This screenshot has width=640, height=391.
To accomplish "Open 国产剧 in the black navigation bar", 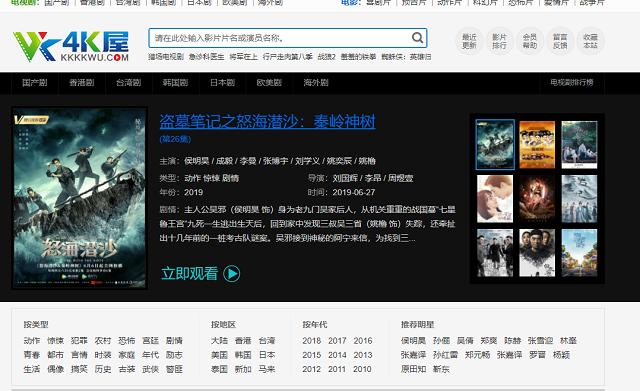I will (35, 83).
